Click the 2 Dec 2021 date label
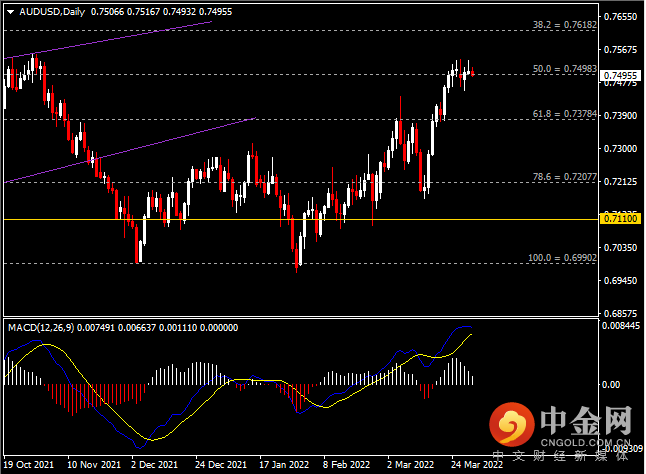 [x=154, y=465]
